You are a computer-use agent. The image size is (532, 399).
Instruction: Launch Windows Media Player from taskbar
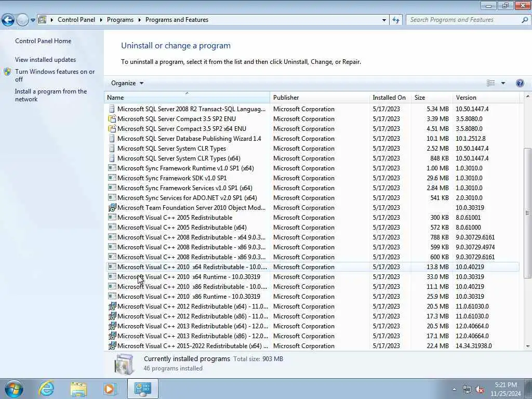(x=110, y=389)
